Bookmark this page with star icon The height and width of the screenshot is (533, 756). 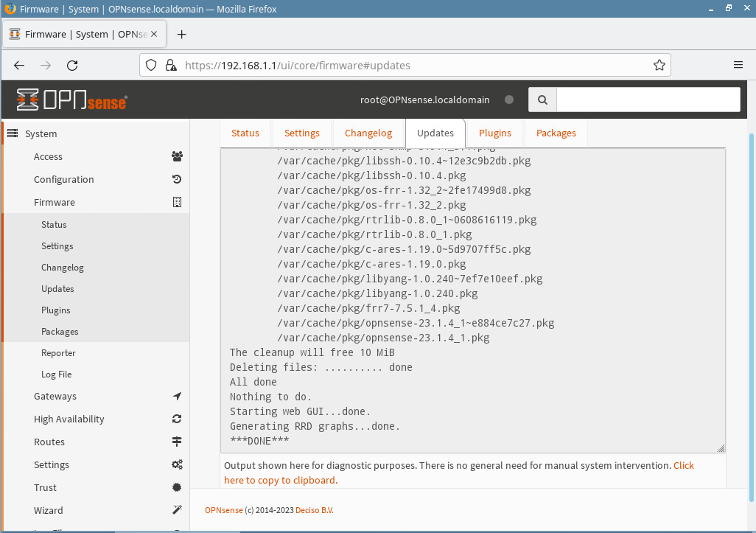659,65
